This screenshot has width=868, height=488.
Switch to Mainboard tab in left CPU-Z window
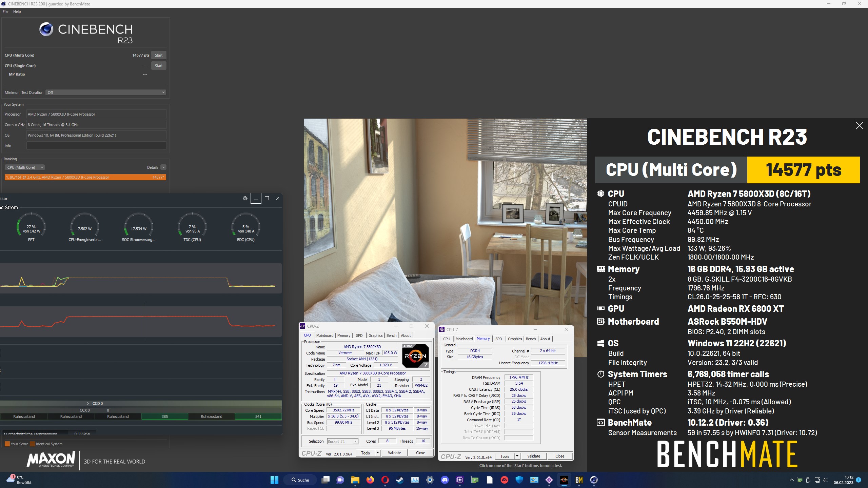pos(325,335)
